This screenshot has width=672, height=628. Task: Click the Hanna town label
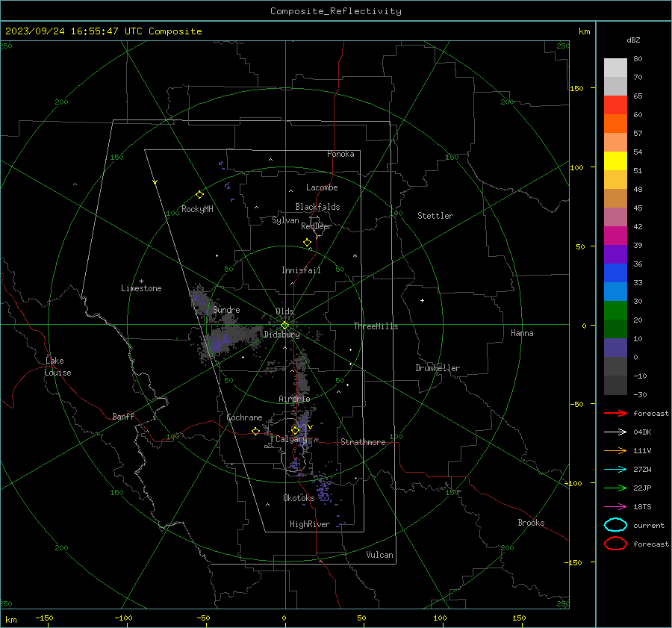[x=522, y=333]
